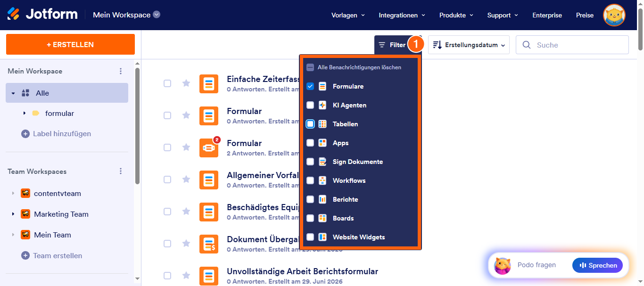Click the plus icon beside Team erstellen
Image resolution: width=644 pixels, height=286 pixels.
pos(25,256)
